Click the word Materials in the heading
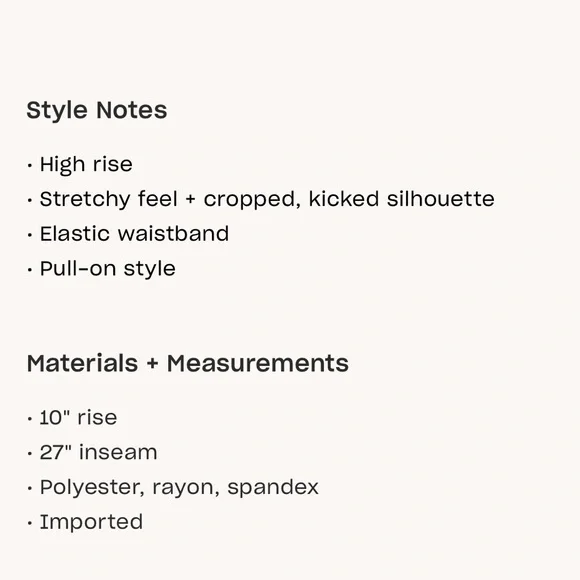580x580 pixels. tap(82, 363)
